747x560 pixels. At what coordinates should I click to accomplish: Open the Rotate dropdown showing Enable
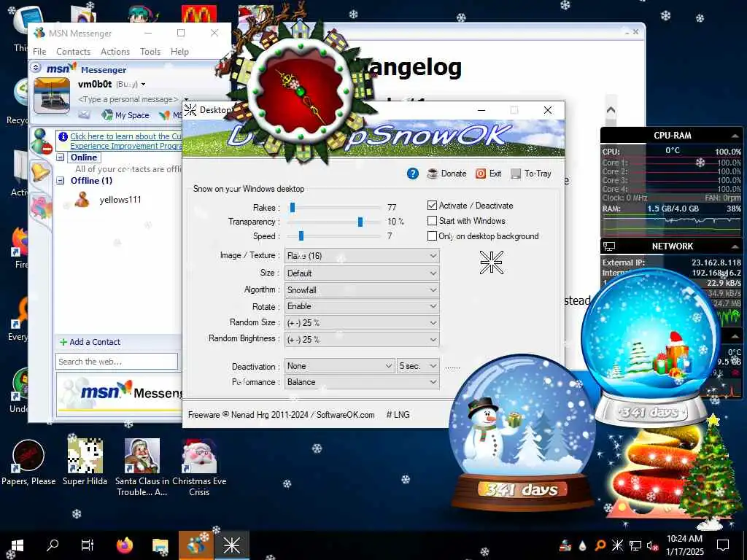click(x=362, y=306)
